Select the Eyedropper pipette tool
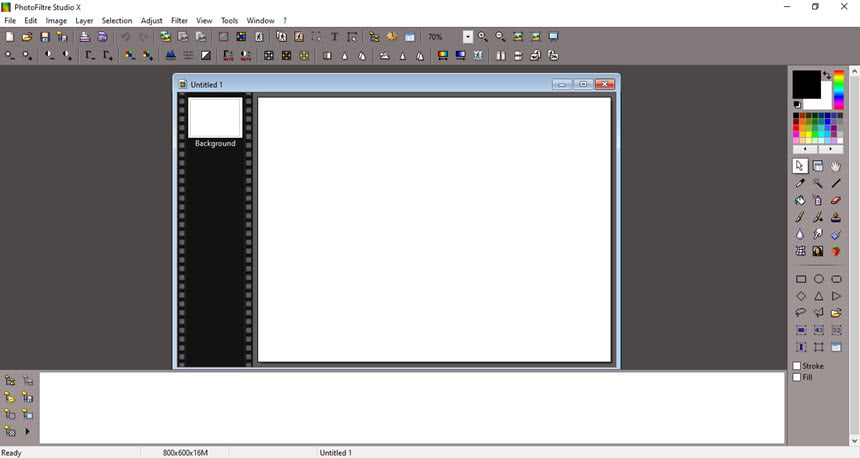Viewport: 860px width, 458px height. (800, 183)
